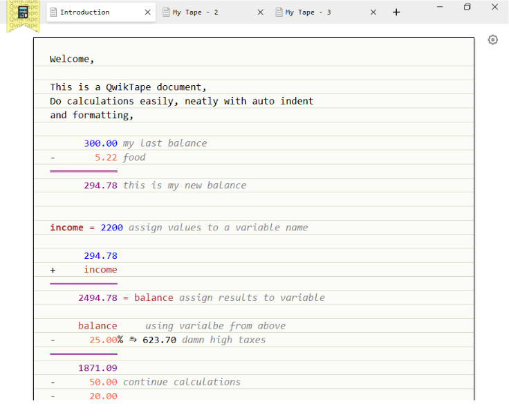Click the value 20.00

coord(103,396)
